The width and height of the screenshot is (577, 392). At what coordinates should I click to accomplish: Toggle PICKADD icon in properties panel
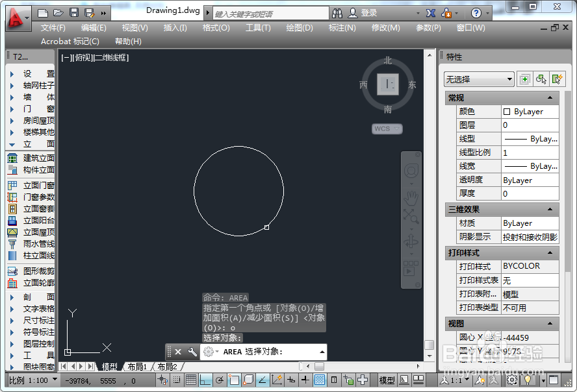pos(524,79)
